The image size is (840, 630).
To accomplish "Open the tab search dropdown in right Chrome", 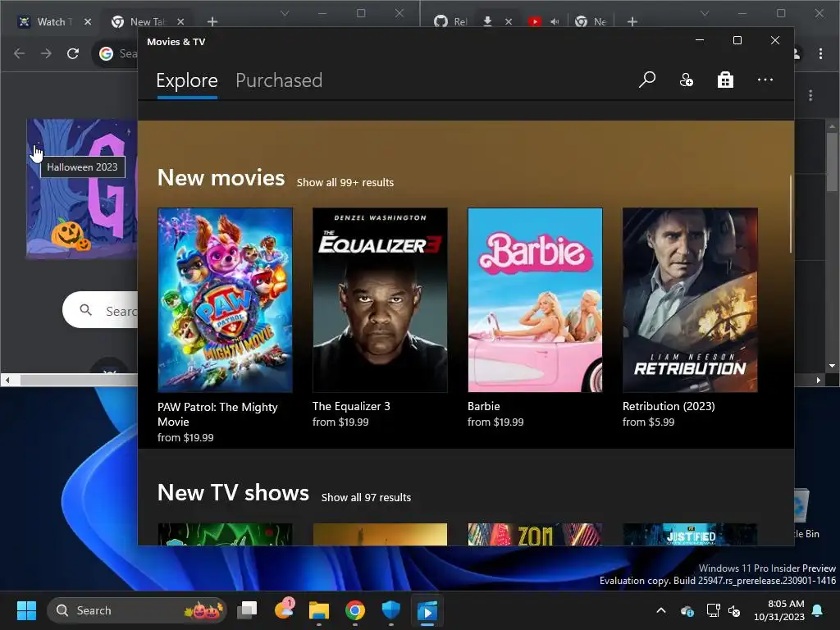I will pos(705,13).
